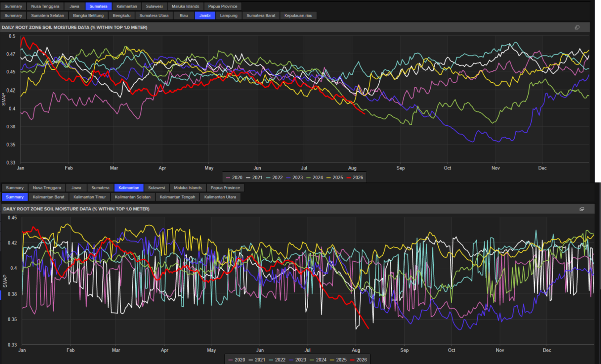The height and width of the screenshot is (364, 601).
Task: Click Summary tab left of Kalimantan Barat
Action: point(15,197)
